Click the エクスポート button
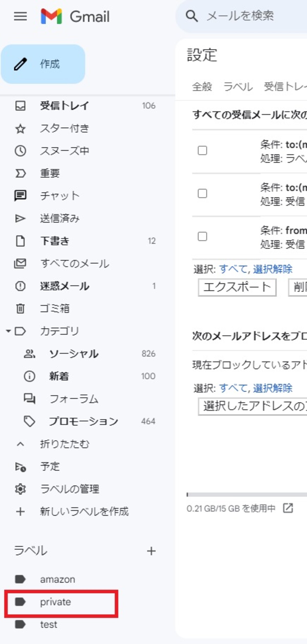Viewport: 307px width, 644px height. pyautogui.click(x=237, y=287)
